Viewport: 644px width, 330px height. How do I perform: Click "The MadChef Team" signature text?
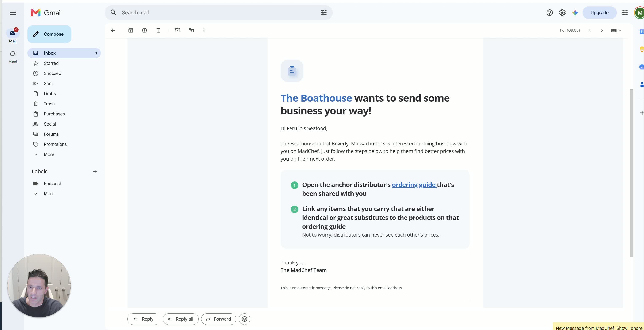[303, 270]
